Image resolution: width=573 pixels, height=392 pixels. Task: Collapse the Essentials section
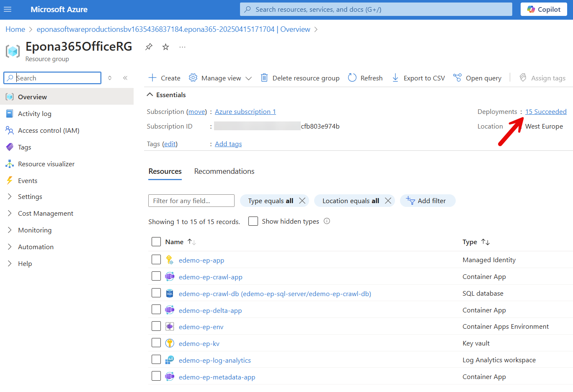pyautogui.click(x=166, y=95)
